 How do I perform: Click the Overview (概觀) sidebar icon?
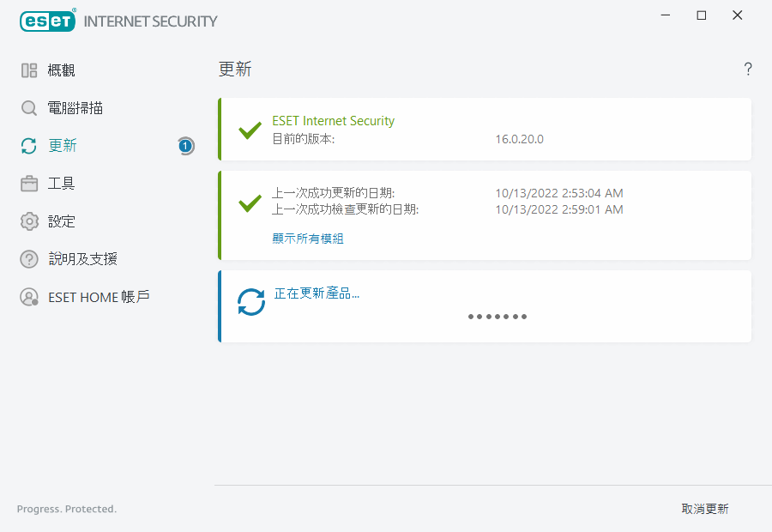point(29,70)
